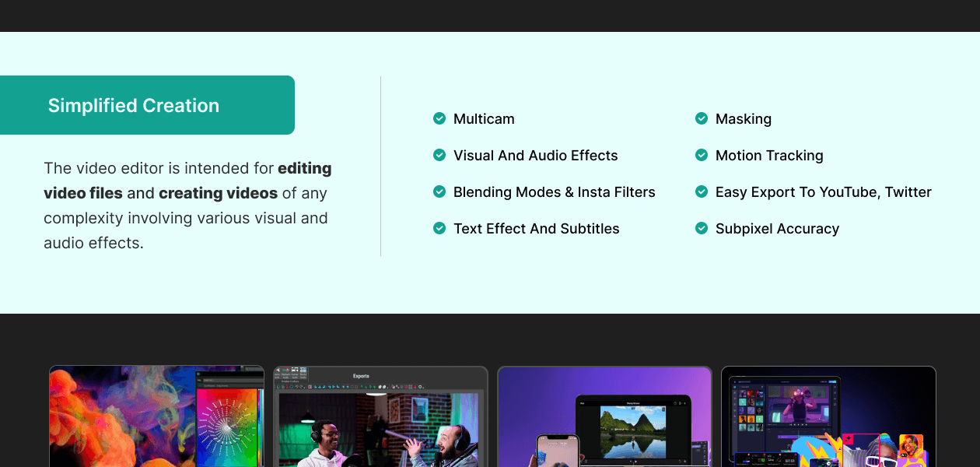
Task: Open the video editor app thumbnail
Action: pos(828,416)
